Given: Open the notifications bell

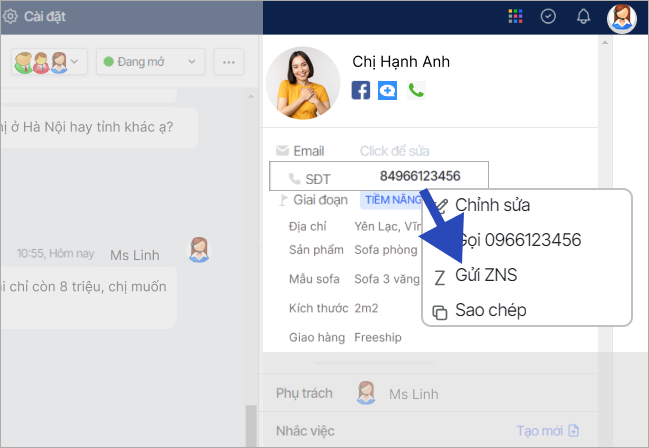Looking at the screenshot, I should click(584, 16).
